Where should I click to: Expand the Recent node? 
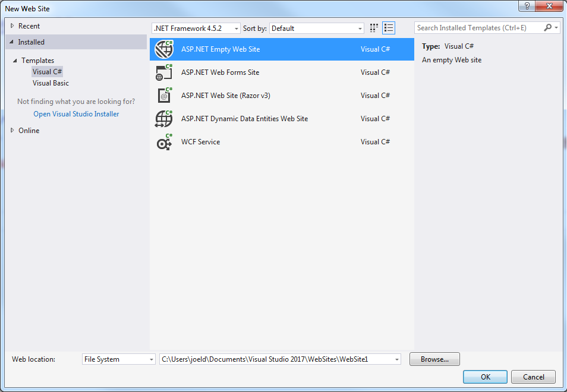(x=12, y=26)
